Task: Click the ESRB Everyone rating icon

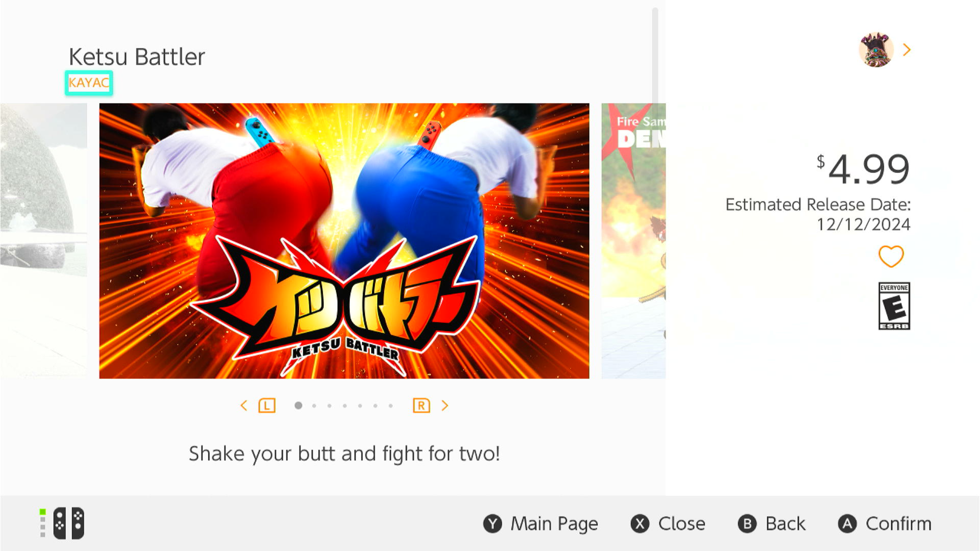Action: pyautogui.click(x=894, y=306)
